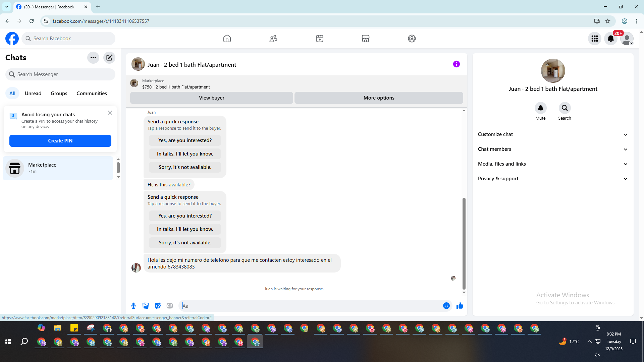644x362 pixels.
Task: Dismiss the Avoid losing chats card
Action: 110,113
